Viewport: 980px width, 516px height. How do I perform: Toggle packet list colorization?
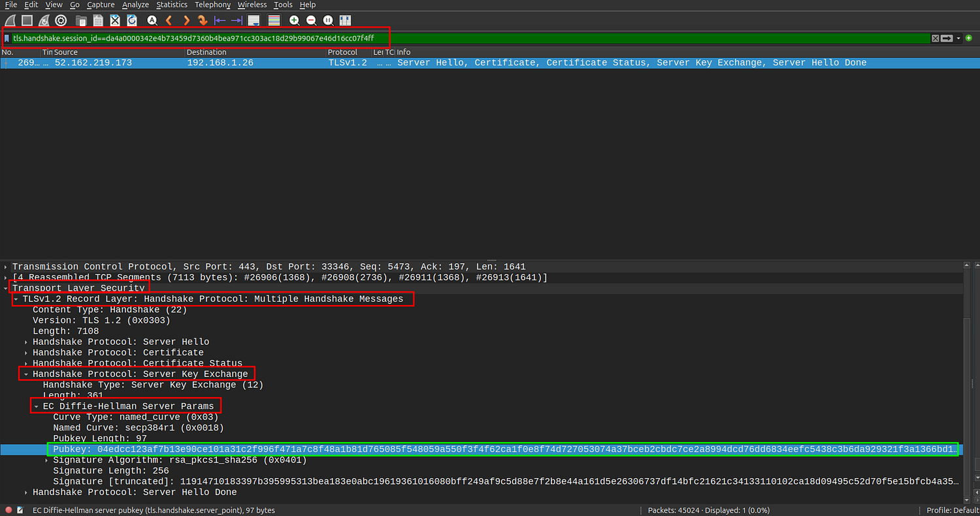tap(274, 20)
